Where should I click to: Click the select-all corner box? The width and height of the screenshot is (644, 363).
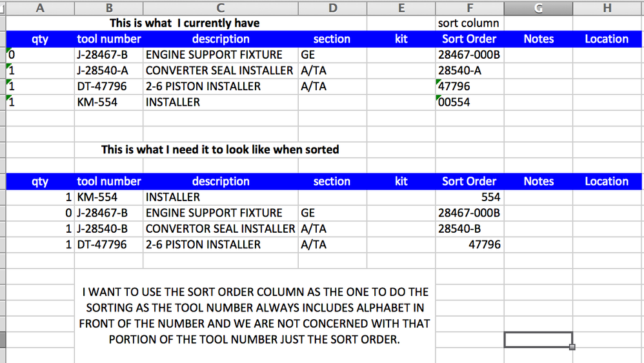click(x=3, y=8)
